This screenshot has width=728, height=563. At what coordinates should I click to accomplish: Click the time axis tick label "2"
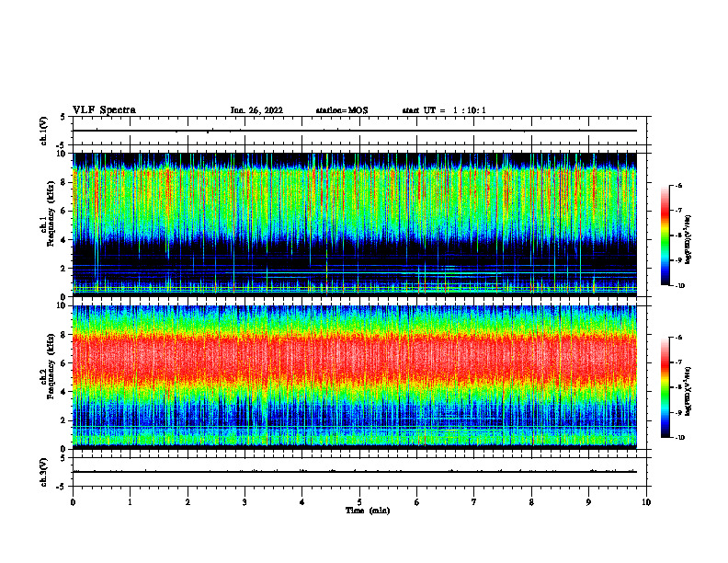[188, 502]
